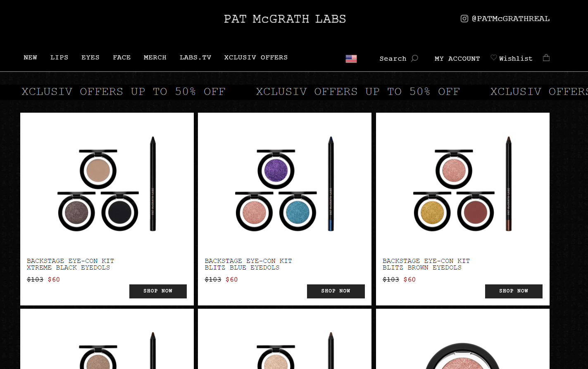Open the Wishlist link
The width and height of the screenshot is (588, 369).
[516, 59]
